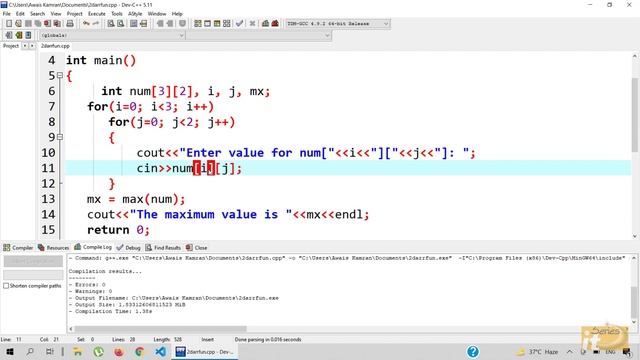Click the Print toolbar icon
The image size is (640, 360).
pyautogui.click(x=70, y=24)
